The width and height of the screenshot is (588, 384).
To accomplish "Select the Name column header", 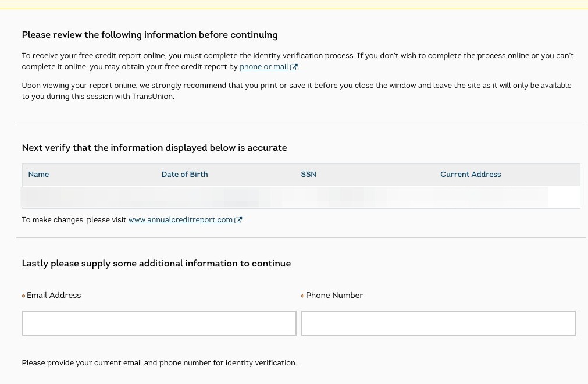I will tap(38, 175).
